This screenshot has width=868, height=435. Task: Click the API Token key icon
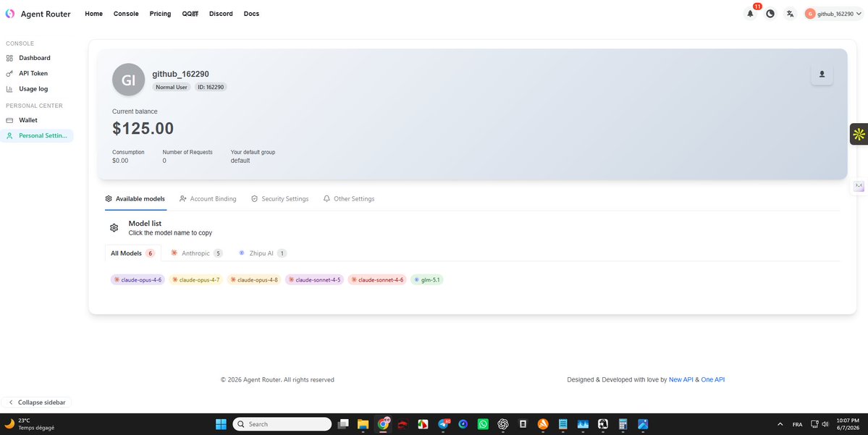[9, 74]
